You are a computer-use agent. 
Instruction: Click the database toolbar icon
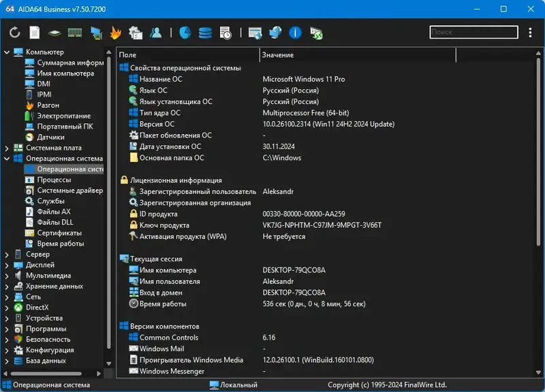click(204, 32)
